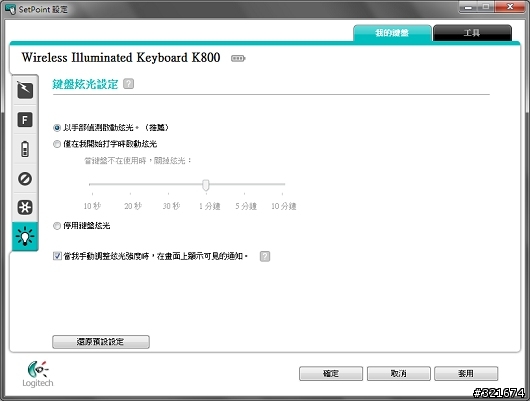Open the F-key settings sidebar icon
The image size is (530, 401).
pos(25,120)
